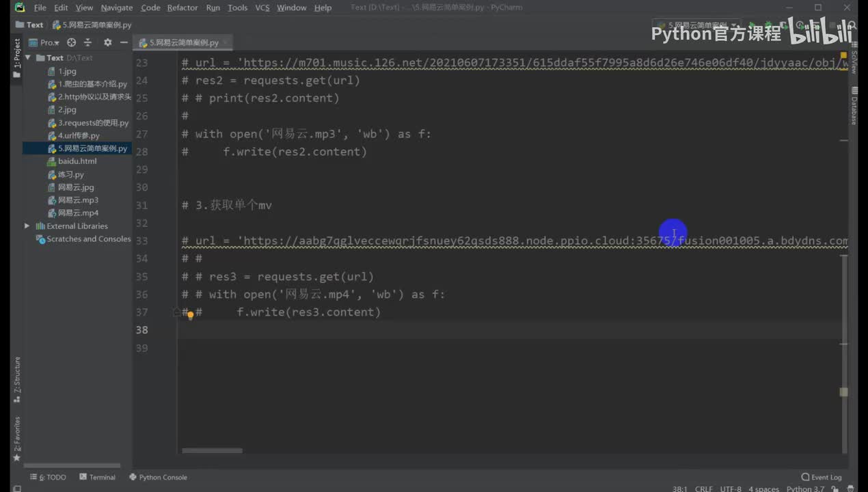Click the 'res3 = requests.get(url)' line
The image size is (868, 492).
pos(277,277)
